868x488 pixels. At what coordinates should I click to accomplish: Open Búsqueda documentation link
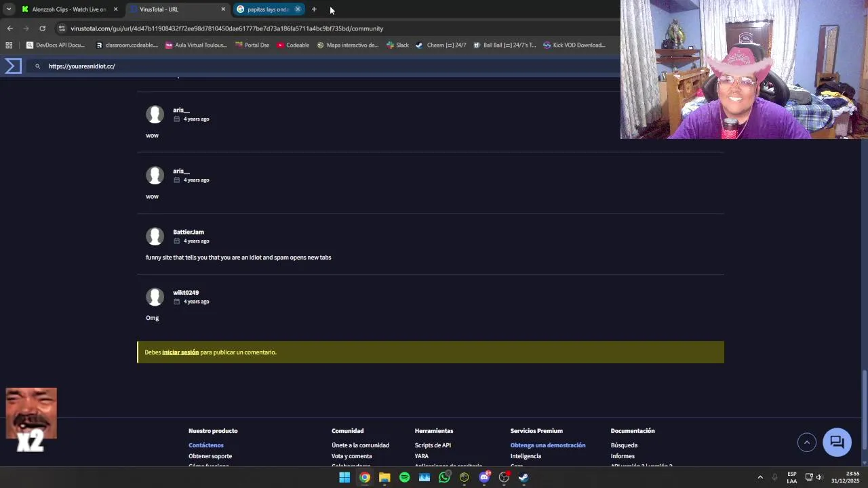[x=624, y=445]
